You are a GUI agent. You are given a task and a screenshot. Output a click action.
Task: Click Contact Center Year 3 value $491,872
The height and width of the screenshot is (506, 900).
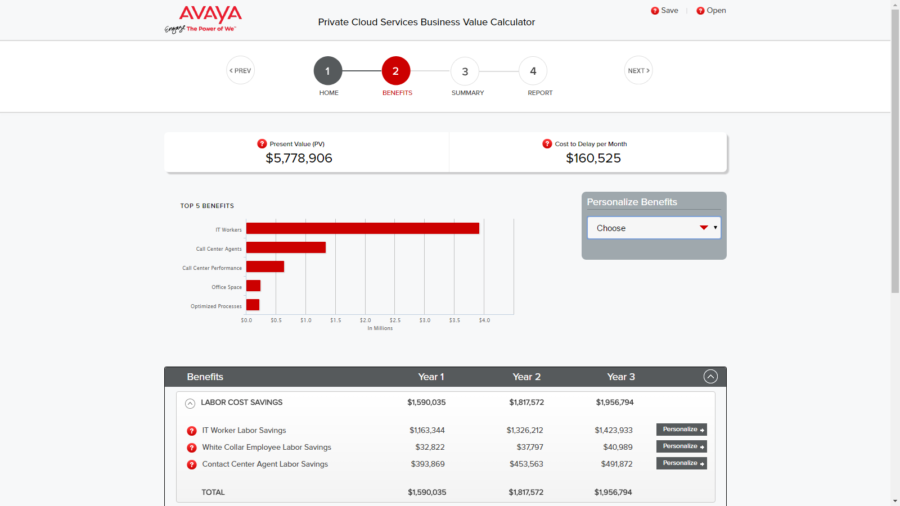tap(617, 464)
